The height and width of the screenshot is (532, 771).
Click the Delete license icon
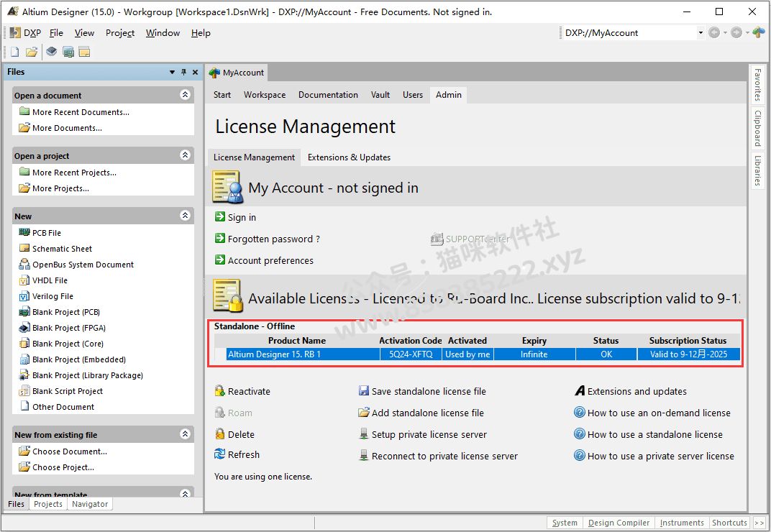[220, 434]
